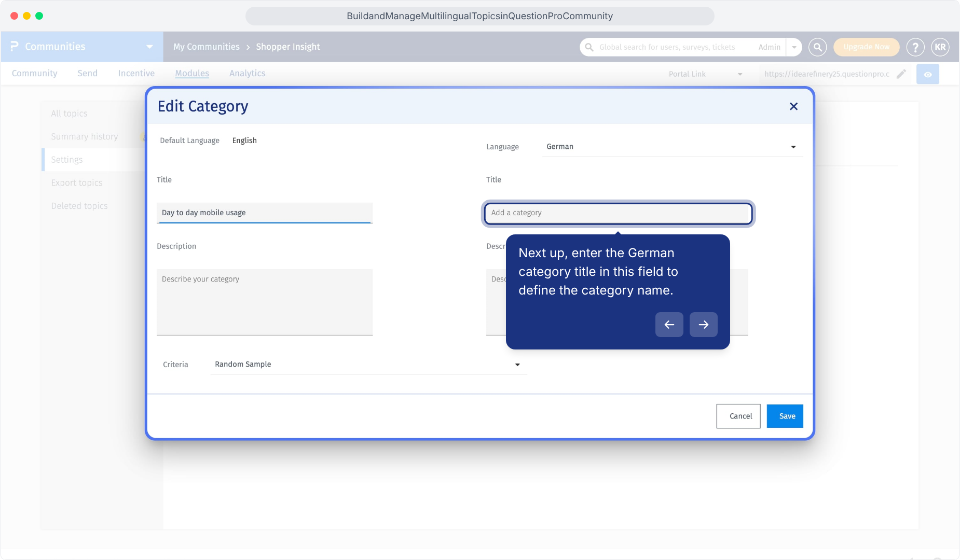Go to the Analytics tab
Viewport: 960px width, 560px height.
pos(248,74)
